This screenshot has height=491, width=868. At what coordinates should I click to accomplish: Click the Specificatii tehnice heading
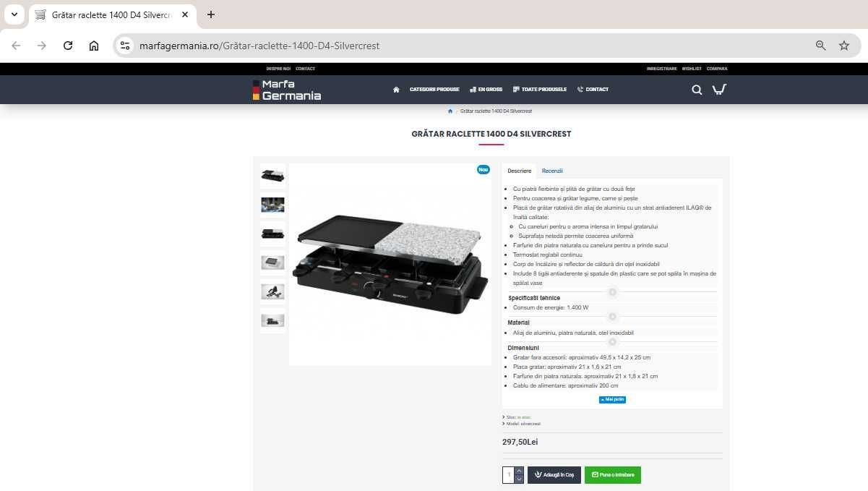point(534,298)
